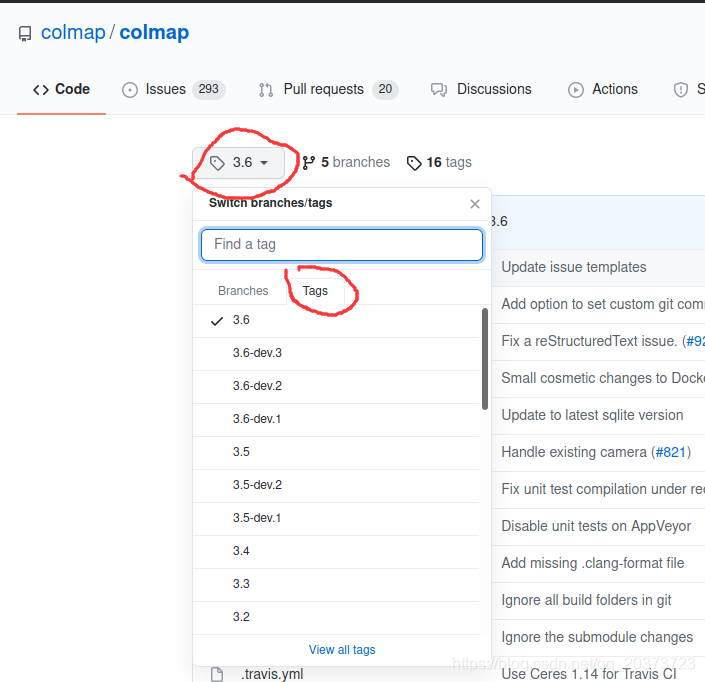This screenshot has height=682, width=705.
Task: Open the Pull requests tab
Action: click(x=328, y=89)
